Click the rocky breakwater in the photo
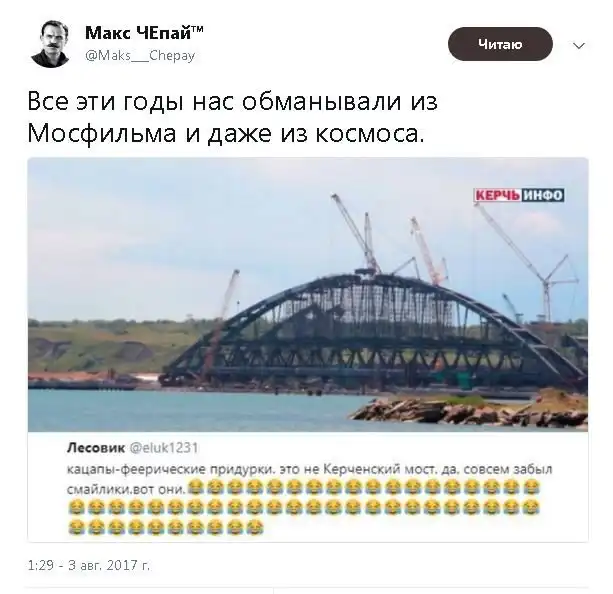The width and height of the screenshot is (613, 594). [469, 411]
